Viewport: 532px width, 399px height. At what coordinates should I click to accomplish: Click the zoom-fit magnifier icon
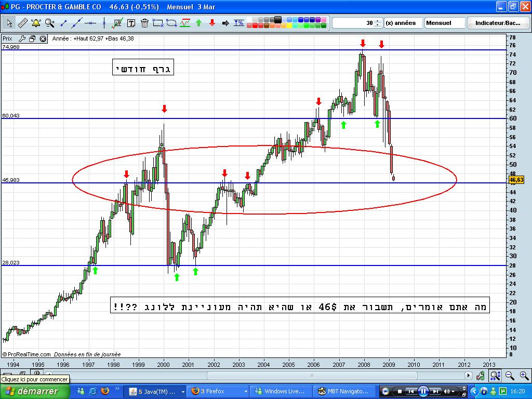pos(495,376)
